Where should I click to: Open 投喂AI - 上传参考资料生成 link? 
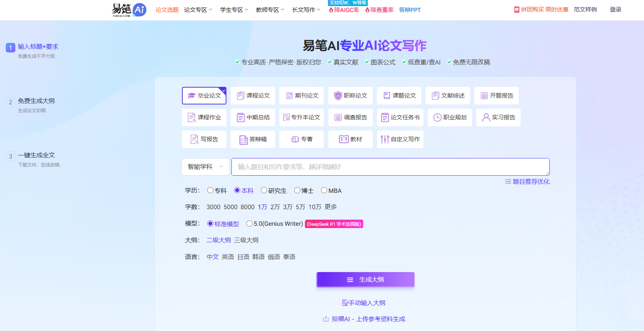pyautogui.click(x=364, y=319)
